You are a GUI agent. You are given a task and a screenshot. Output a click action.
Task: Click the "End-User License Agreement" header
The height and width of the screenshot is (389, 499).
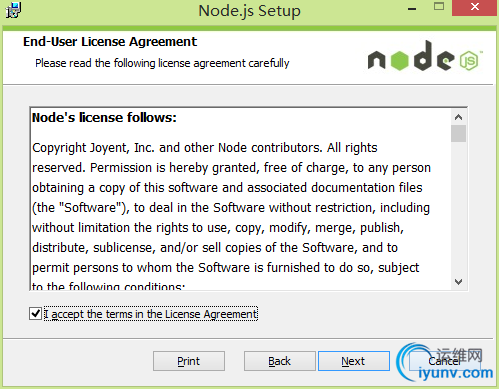pyautogui.click(x=110, y=42)
